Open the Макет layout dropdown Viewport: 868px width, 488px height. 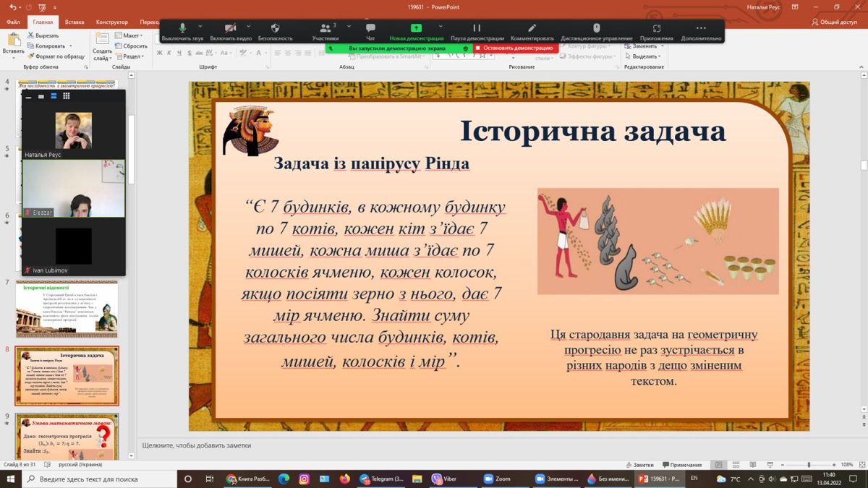tap(132, 35)
